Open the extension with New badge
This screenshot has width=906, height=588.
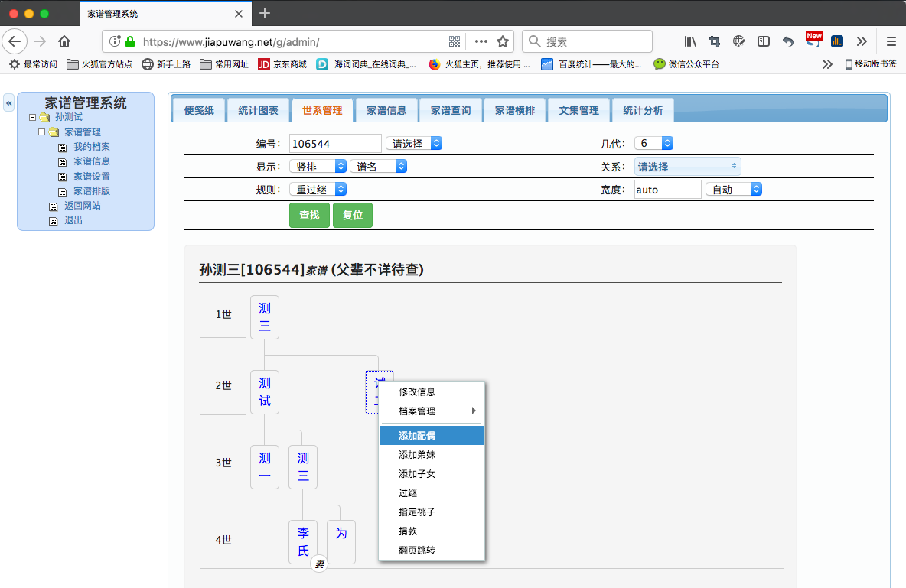(x=813, y=41)
